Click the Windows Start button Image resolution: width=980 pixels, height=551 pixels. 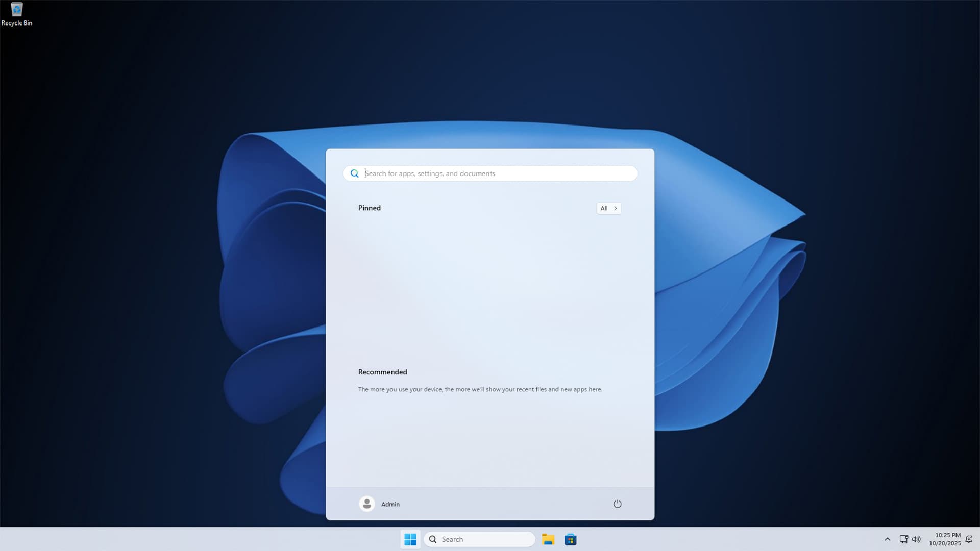click(410, 539)
